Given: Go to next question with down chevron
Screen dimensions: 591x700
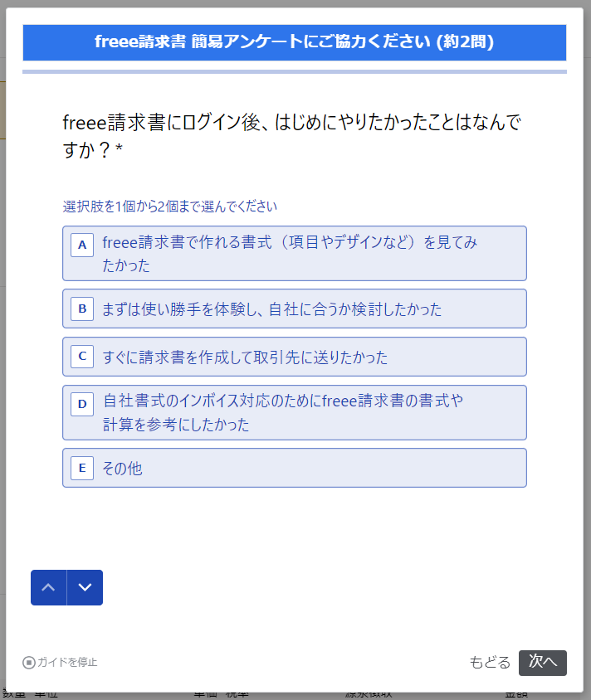Looking at the screenshot, I should pos(85,587).
